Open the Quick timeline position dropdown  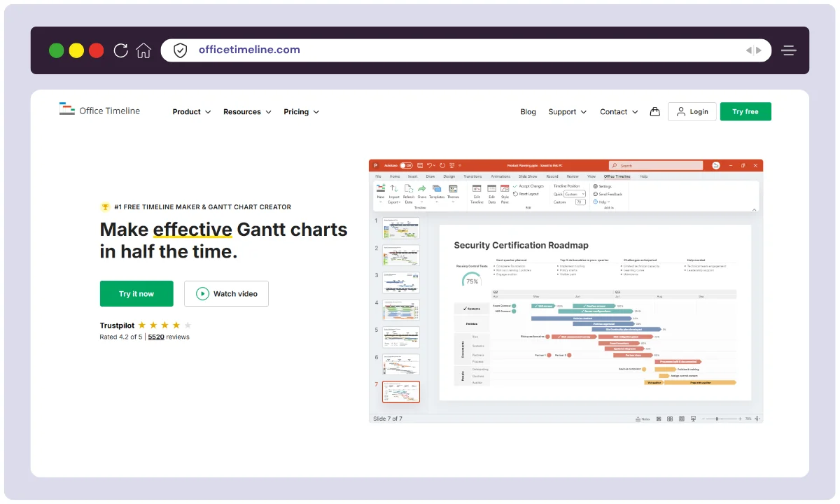point(575,193)
